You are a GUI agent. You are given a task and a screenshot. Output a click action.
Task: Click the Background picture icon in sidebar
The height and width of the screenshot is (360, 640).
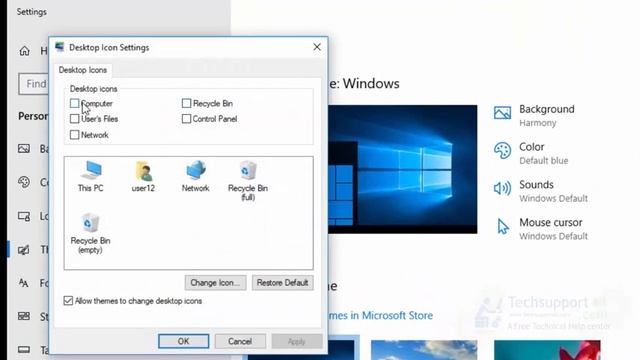24,149
